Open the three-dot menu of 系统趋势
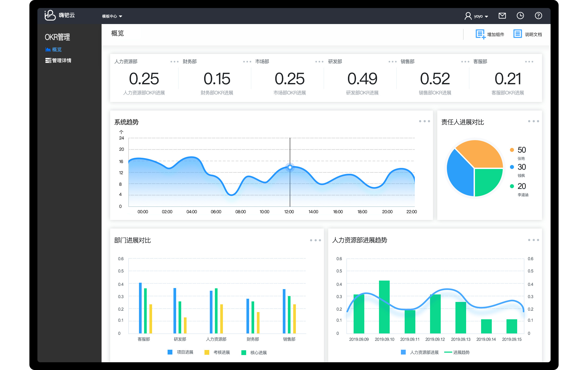The image size is (588, 370). [x=424, y=121]
